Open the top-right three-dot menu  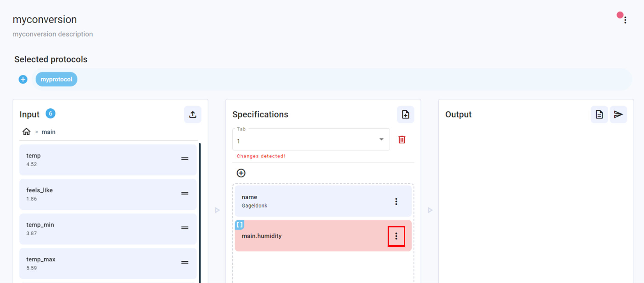click(625, 20)
